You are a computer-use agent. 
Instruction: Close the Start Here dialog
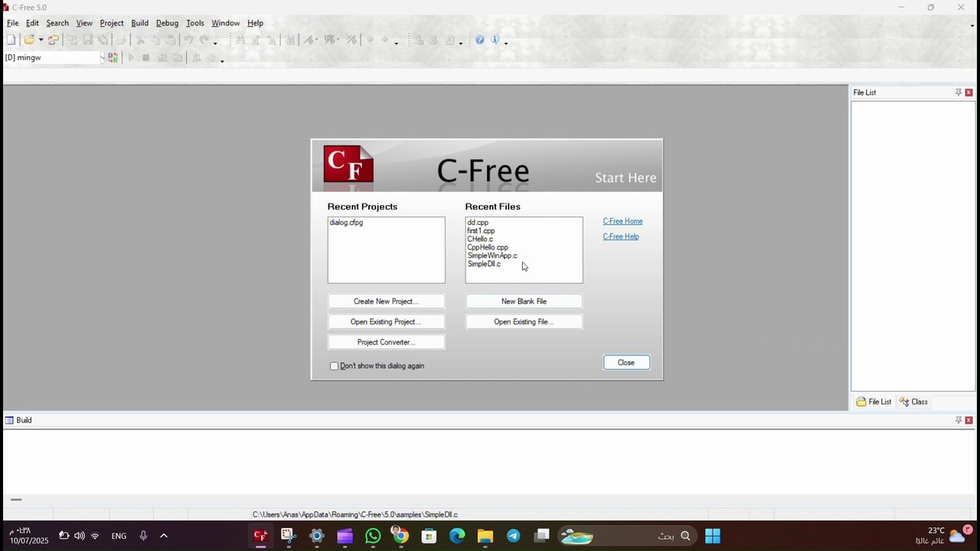626,363
